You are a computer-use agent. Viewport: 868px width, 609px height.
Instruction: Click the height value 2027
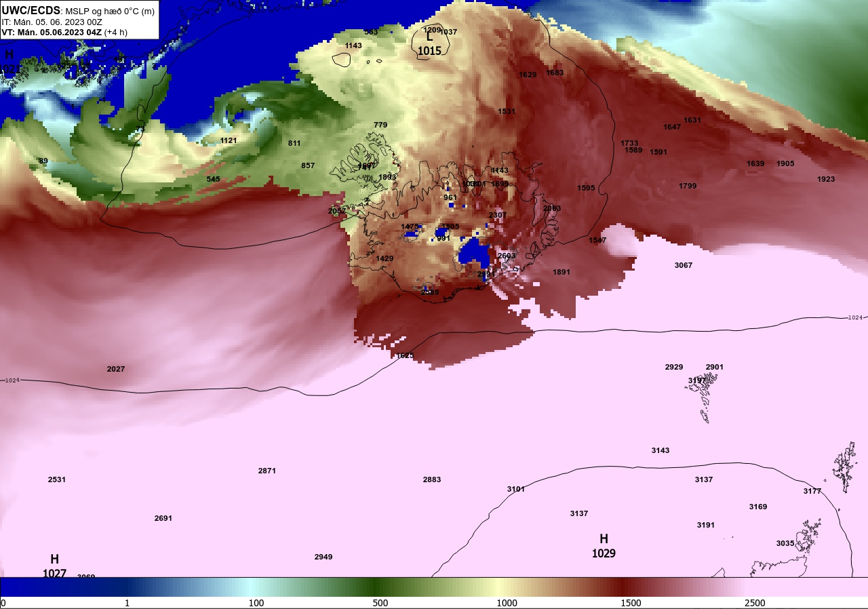click(116, 369)
